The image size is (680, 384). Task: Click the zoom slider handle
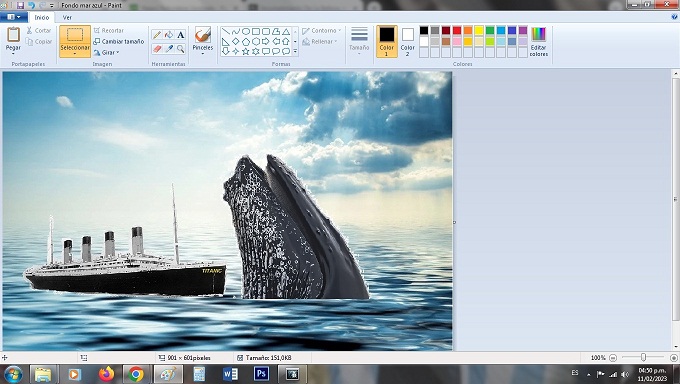[x=643, y=357]
